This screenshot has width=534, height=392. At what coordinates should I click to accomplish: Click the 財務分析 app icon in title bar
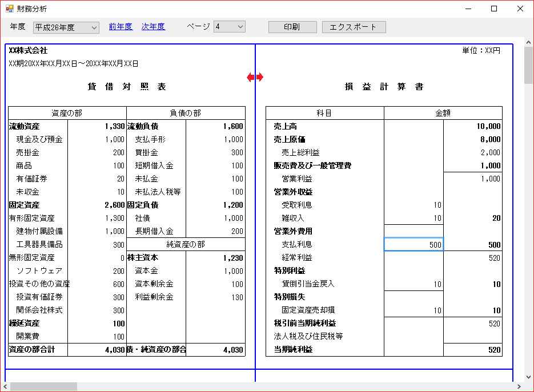[x=9, y=9]
